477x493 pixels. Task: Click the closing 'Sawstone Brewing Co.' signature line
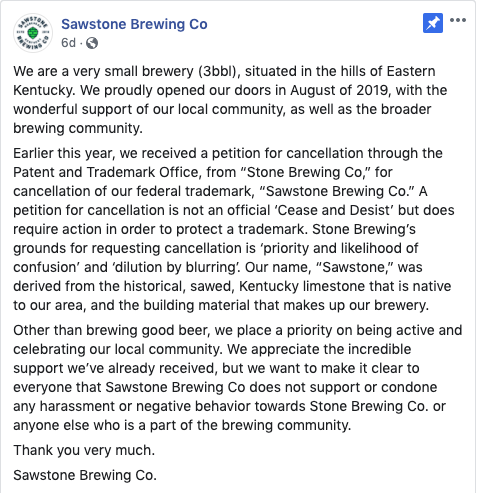click(85, 475)
